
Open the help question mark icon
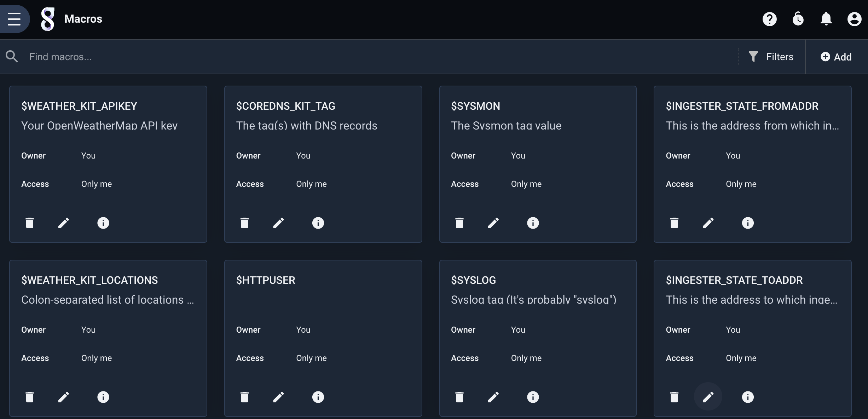770,19
